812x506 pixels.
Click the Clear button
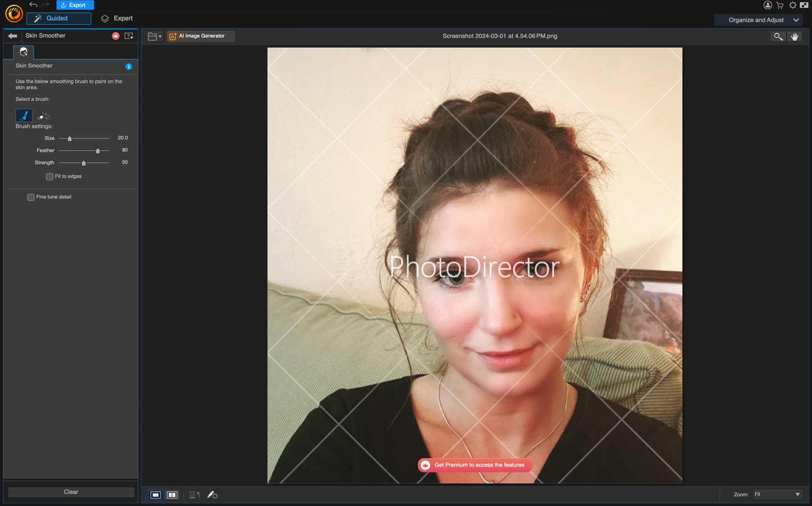pos(70,492)
